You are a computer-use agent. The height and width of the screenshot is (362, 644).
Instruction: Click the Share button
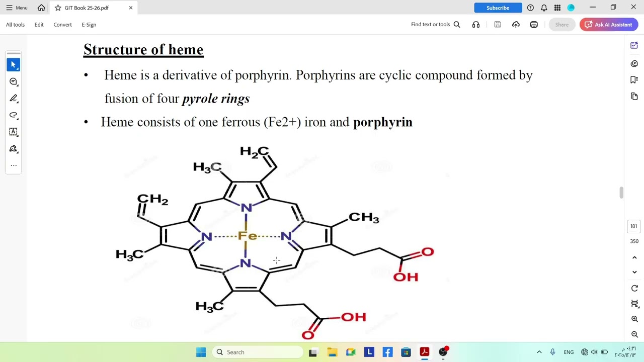[x=561, y=24]
